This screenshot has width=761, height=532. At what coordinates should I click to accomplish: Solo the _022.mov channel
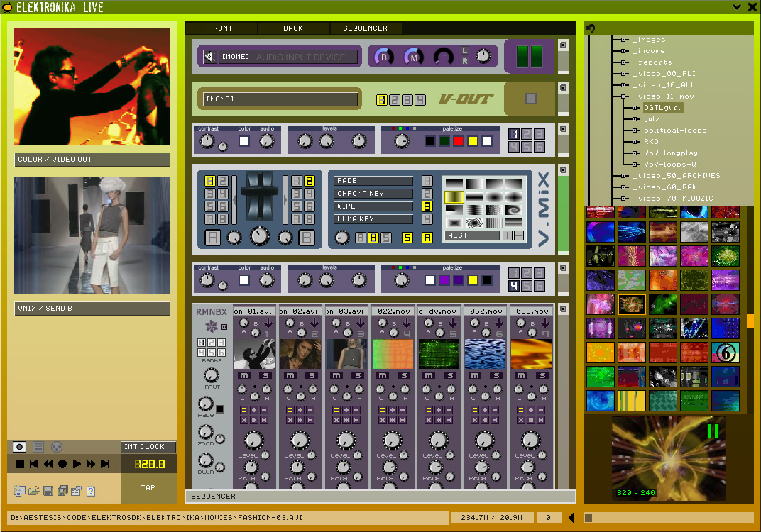click(x=403, y=375)
